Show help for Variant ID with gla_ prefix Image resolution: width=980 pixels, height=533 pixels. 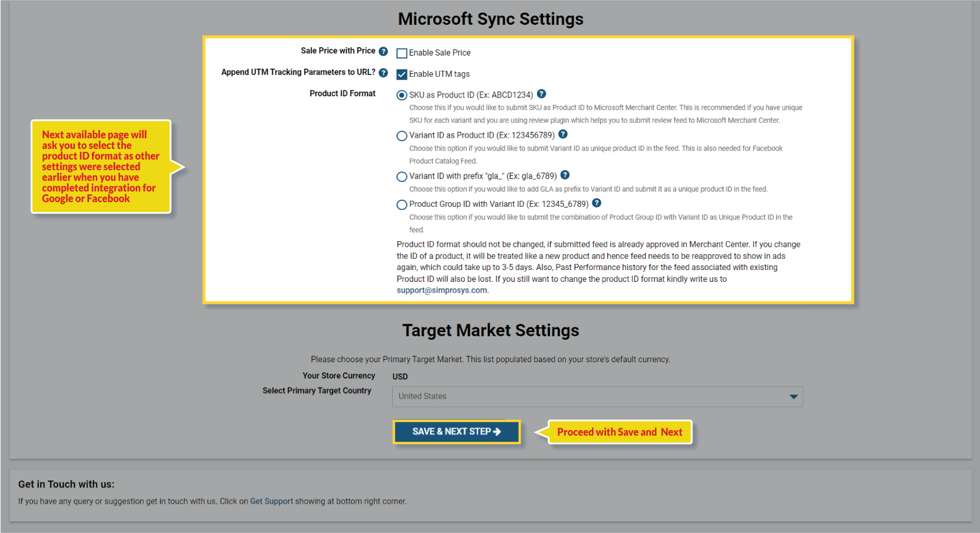(565, 175)
